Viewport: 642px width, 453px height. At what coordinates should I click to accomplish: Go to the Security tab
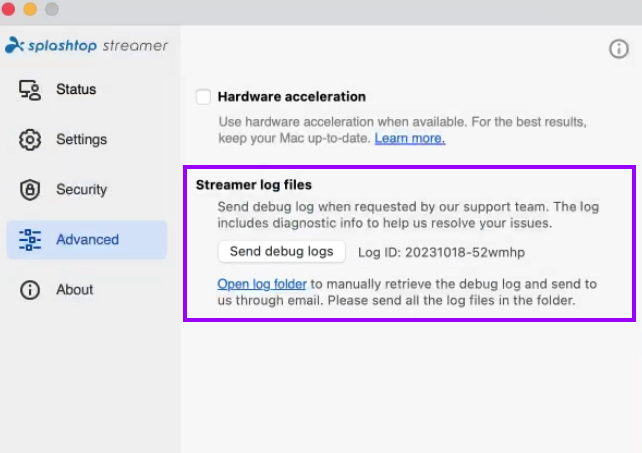coord(81,190)
